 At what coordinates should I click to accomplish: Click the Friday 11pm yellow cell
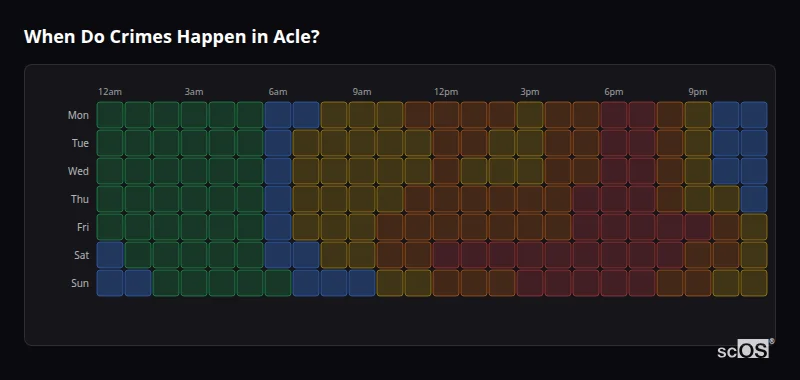[754, 227]
